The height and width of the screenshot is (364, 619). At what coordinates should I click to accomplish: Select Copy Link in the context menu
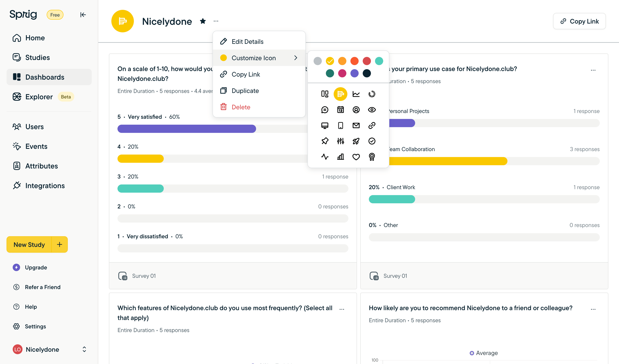pos(259,74)
